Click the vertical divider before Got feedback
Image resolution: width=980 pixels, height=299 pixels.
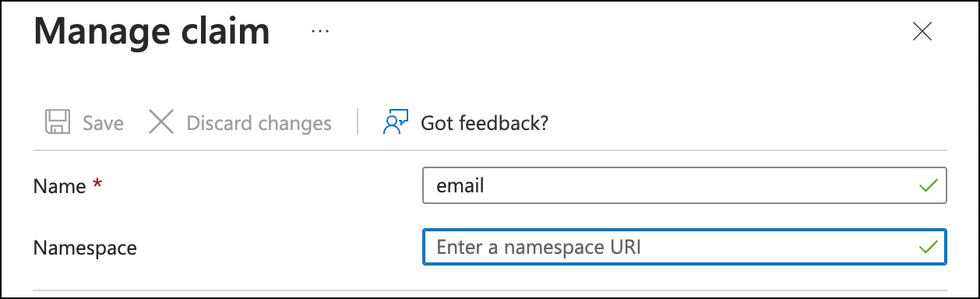[358, 122]
